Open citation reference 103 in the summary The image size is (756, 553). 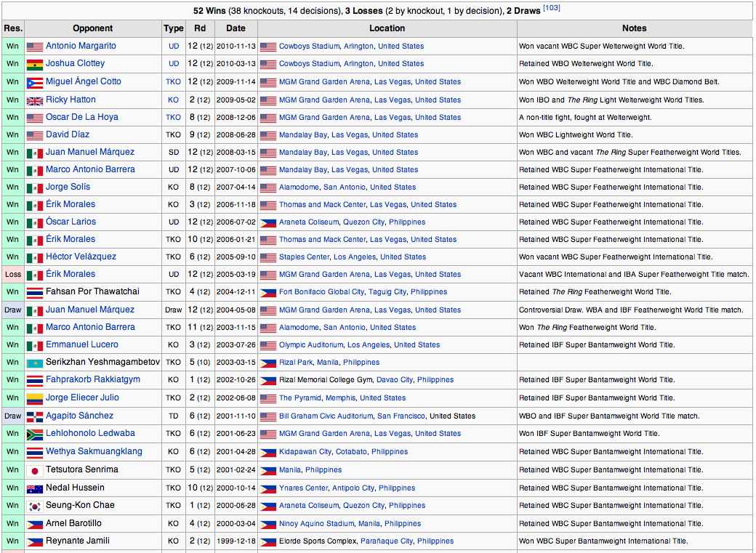[x=550, y=9]
